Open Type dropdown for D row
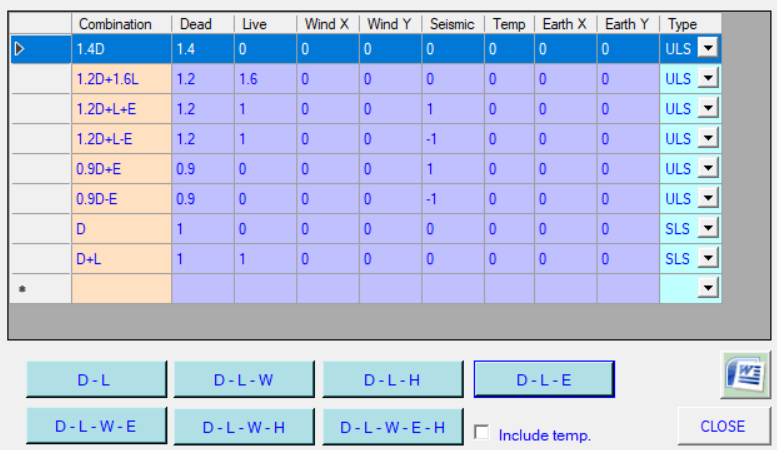Image resolution: width=777 pixels, height=450 pixels. tap(709, 227)
